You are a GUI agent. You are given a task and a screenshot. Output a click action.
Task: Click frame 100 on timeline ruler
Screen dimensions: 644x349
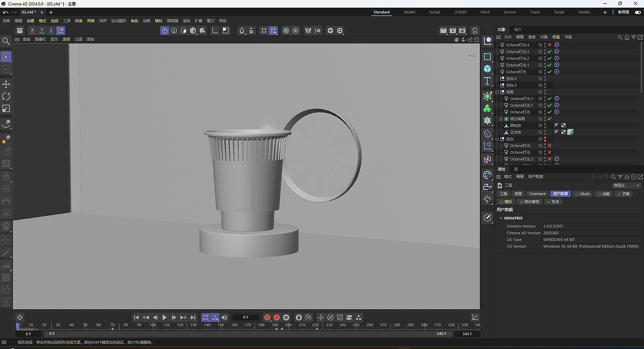click(152, 325)
